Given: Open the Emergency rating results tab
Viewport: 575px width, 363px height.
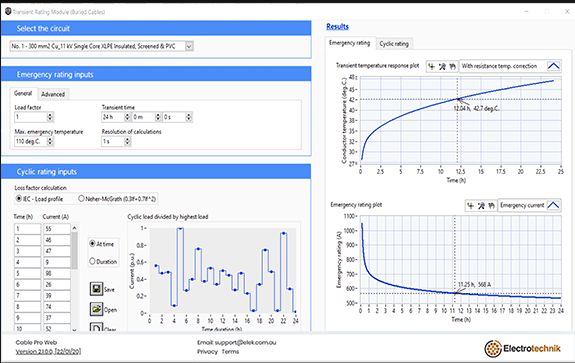Looking at the screenshot, I should point(349,43).
